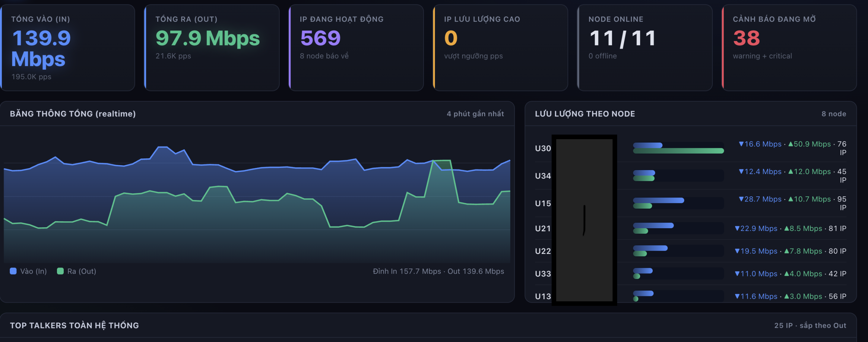Click the 'vượt ngưỡng pps' text

click(x=473, y=56)
